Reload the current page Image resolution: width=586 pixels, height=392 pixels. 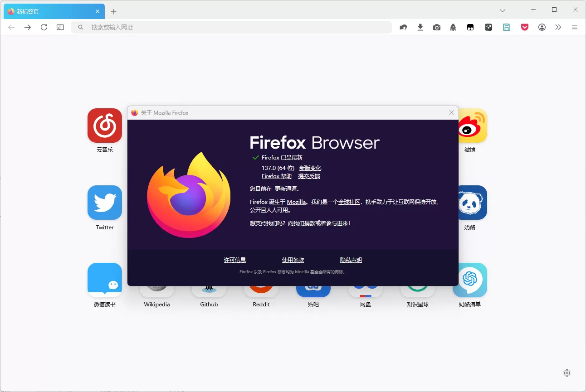[44, 27]
